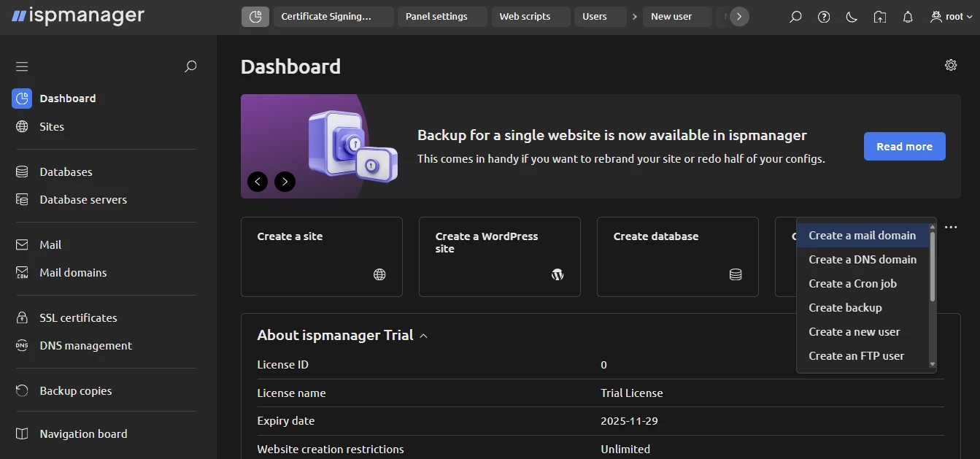Open the root account dropdown
This screenshot has width=980, height=459.
click(x=950, y=16)
